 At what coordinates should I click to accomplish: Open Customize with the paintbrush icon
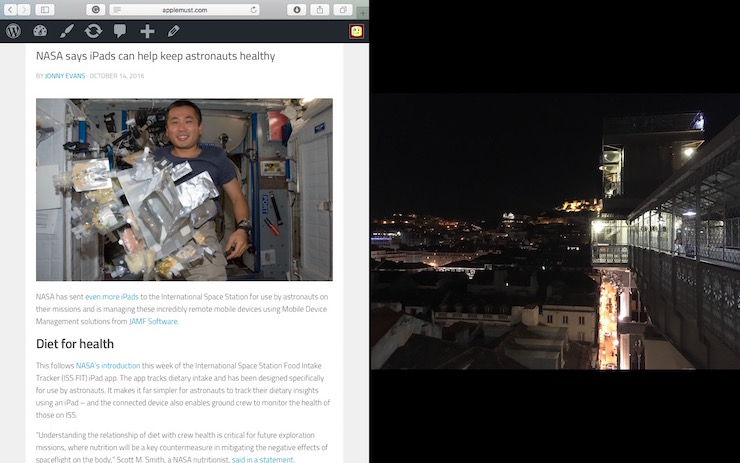click(67, 31)
